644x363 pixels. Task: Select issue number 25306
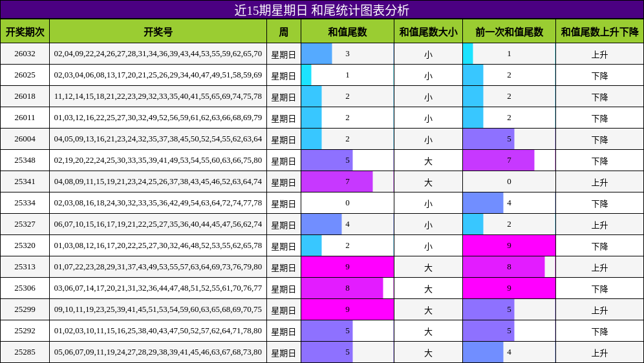point(25,288)
